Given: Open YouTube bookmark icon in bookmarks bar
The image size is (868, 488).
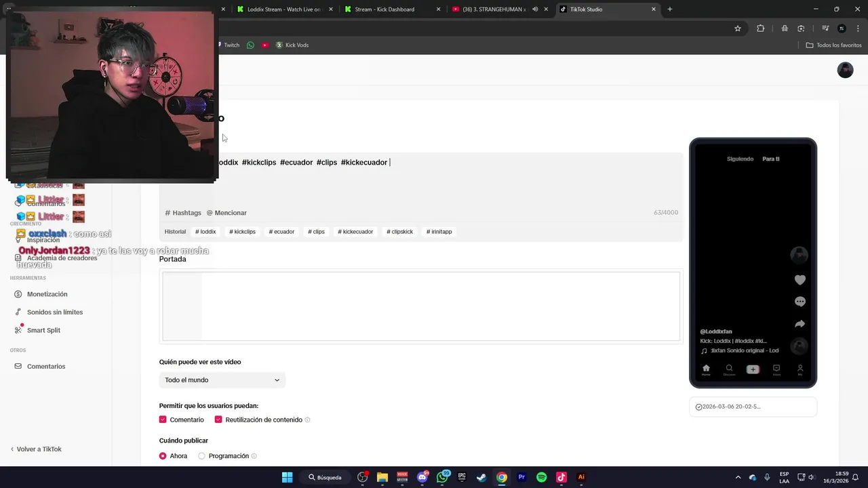Looking at the screenshot, I should pyautogui.click(x=264, y=45).
